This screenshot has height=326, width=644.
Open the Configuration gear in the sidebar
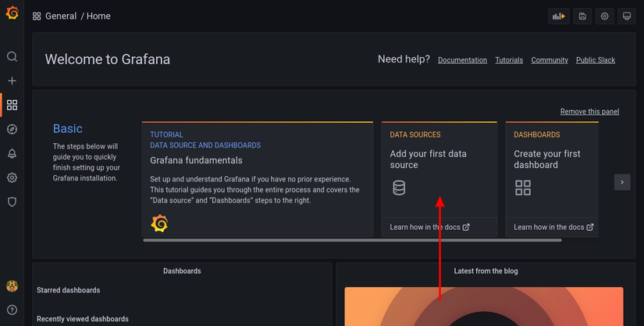[12, 177]
